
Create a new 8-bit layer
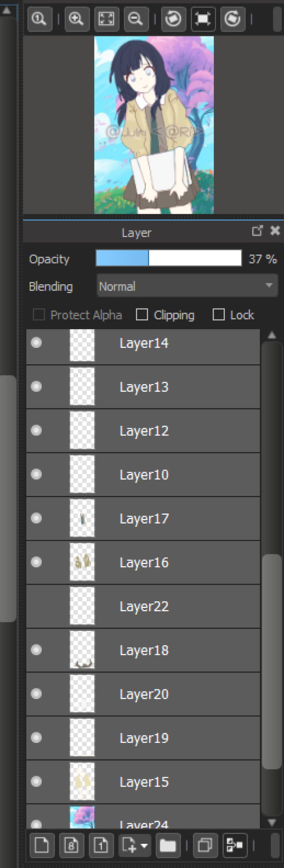(x=71, y=845)
